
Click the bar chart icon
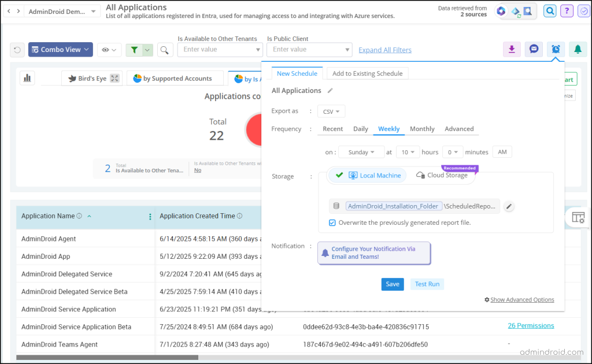(x=27, y=78)
